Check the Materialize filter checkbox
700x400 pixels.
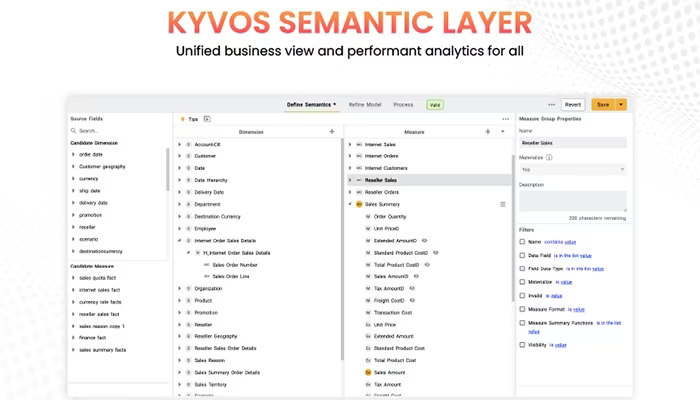522,282
